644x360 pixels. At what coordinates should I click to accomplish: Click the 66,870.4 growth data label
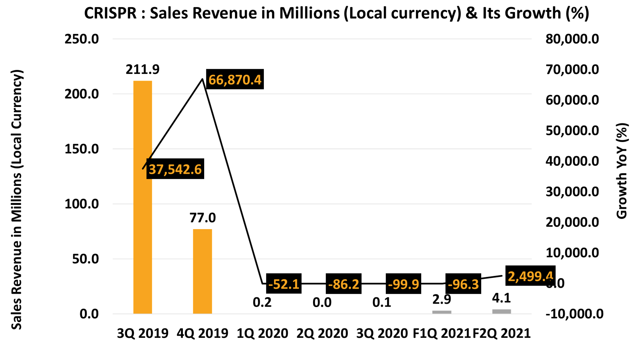[235, 80]
